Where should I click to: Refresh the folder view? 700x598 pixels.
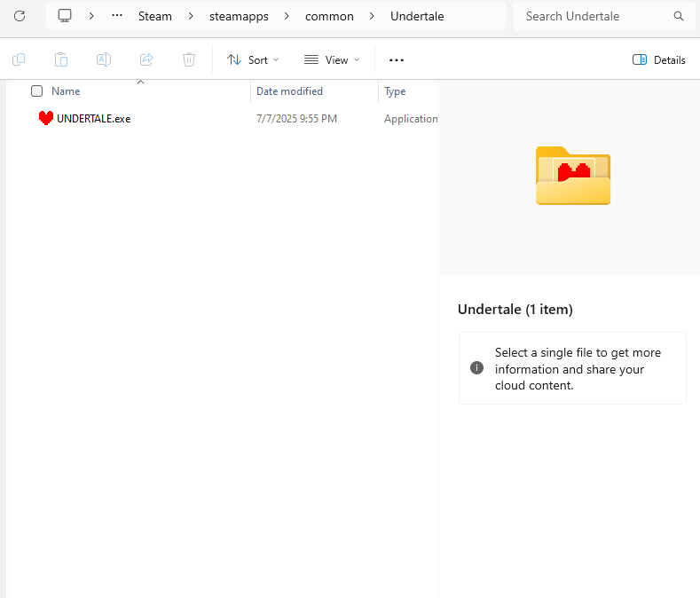[20, 17]
